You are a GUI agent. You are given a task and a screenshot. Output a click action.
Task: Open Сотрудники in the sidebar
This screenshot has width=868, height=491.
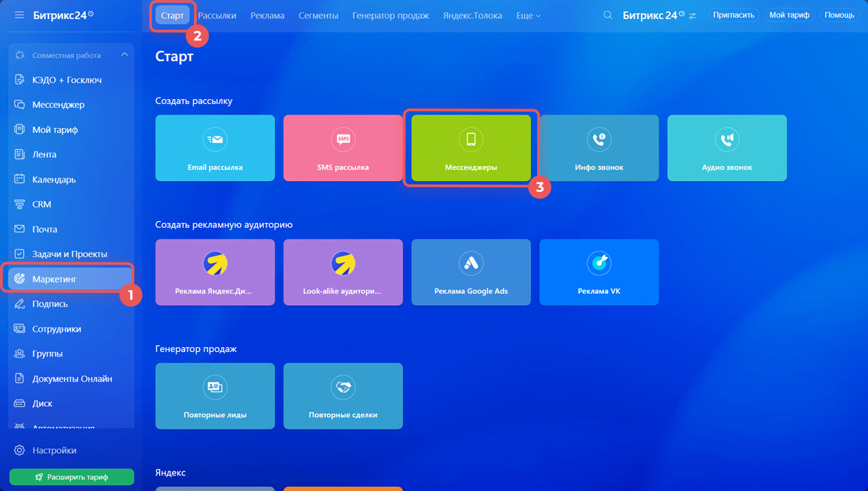pyautogui.click(x=71, y=329)
